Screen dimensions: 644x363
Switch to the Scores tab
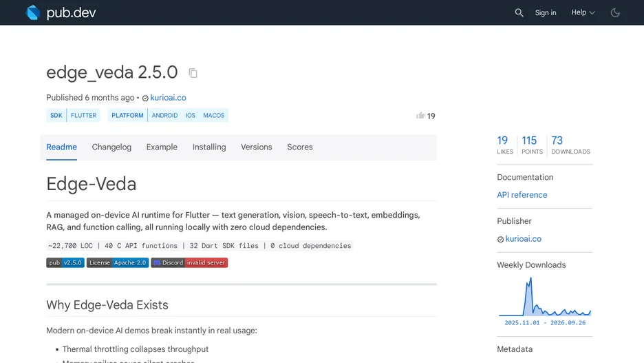(x=300, y=147)
